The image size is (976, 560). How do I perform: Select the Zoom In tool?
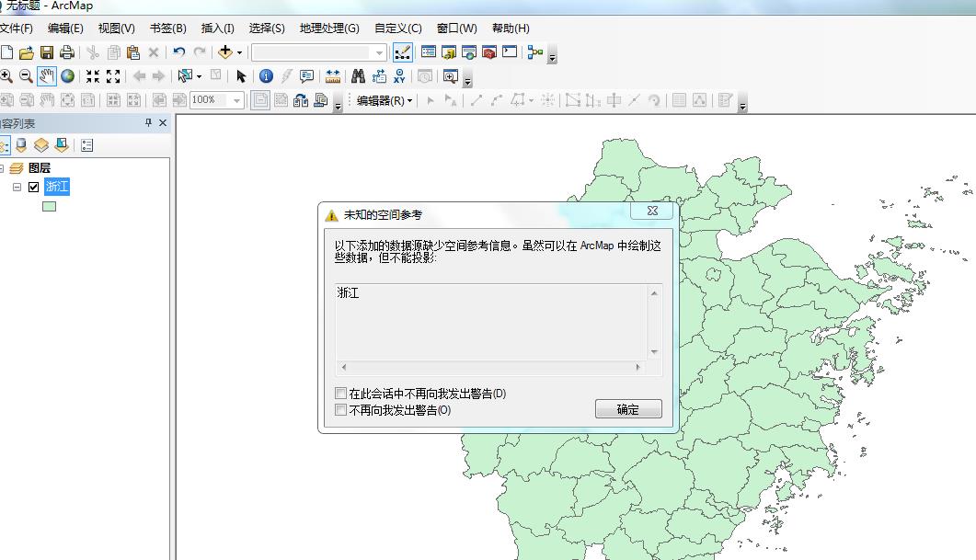click(6, 76)
